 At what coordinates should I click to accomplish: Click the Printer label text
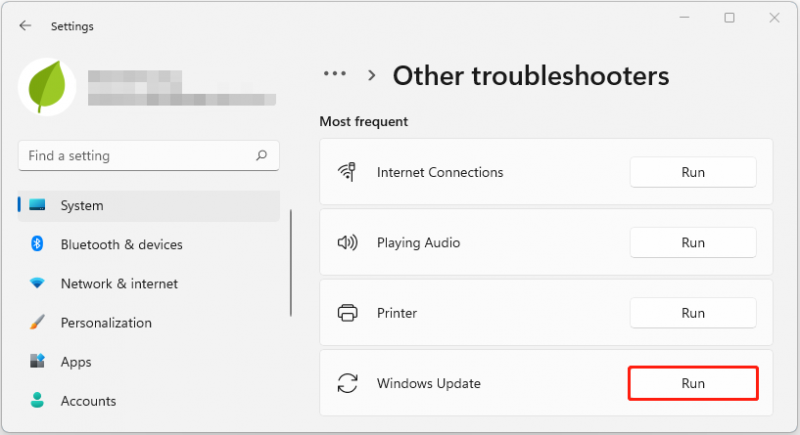[397, 313]
